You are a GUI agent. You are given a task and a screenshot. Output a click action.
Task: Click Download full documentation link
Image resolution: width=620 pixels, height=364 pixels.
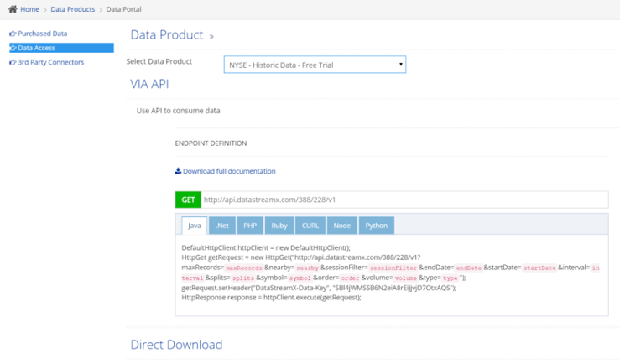click(229, 171)
